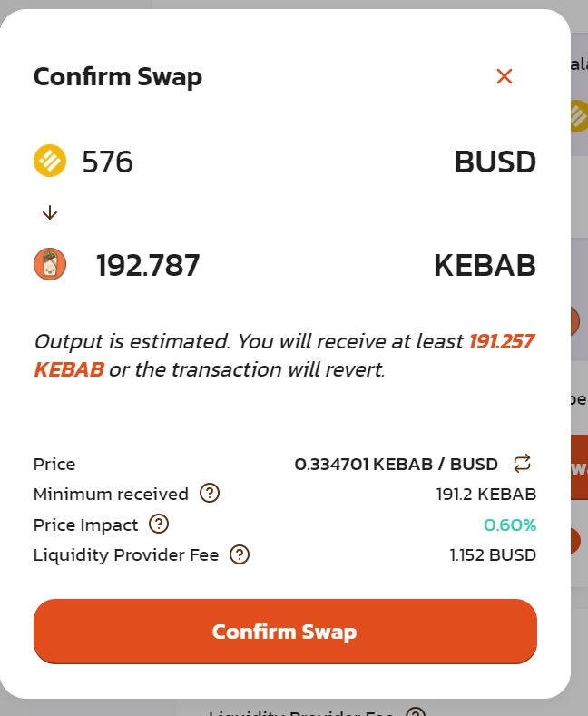Click the 0.334701 KEBAB / BUSD price value
This screenshot has width=588, height=716.
(x=396, y=464)
